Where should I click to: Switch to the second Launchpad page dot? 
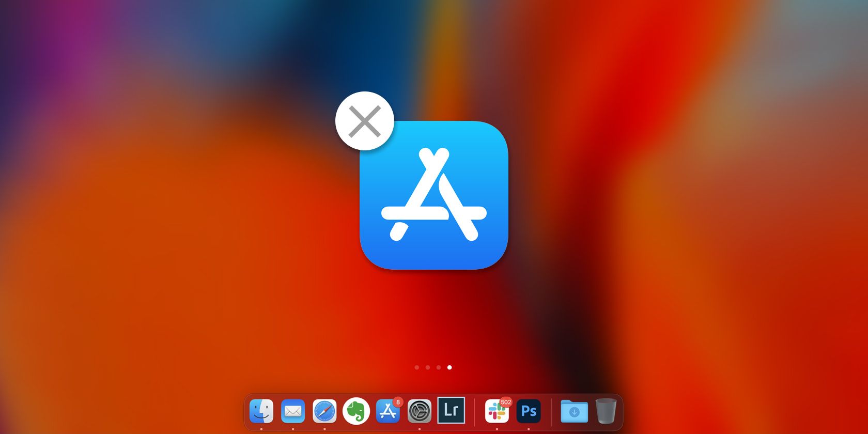point(428,367)
